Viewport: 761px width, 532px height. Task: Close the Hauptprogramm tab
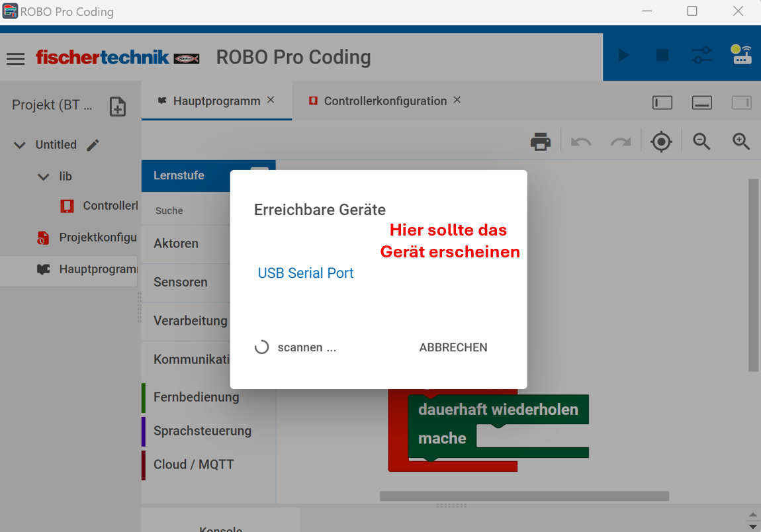tap(271, 100)
